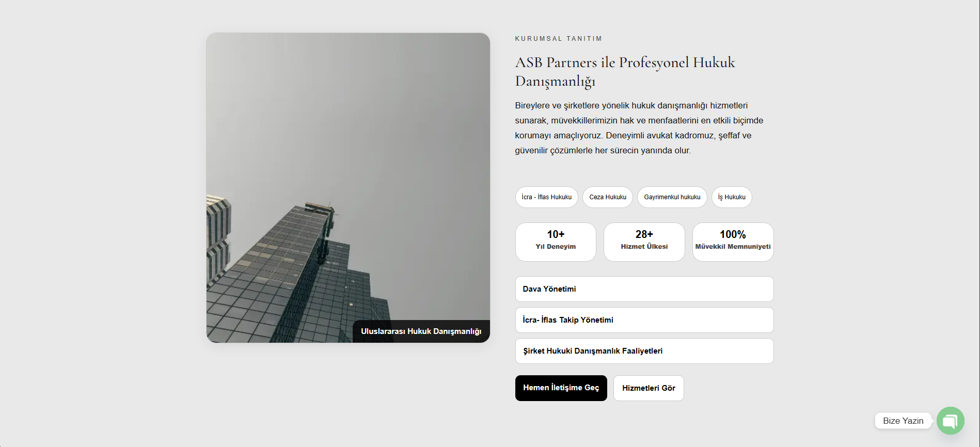
Task: Click the description paragraph about hukuk danışmanlığı
Action: 639,128
